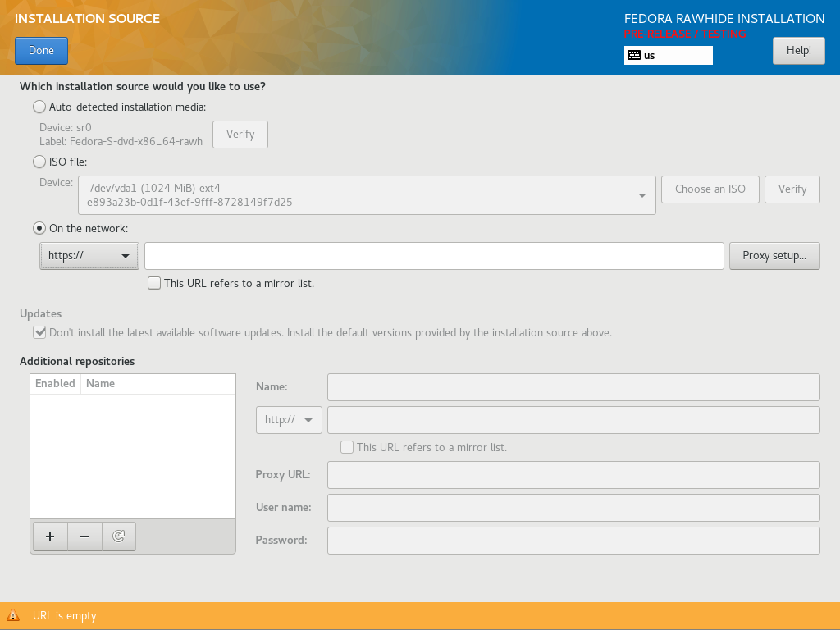Click the repository URL field beside http://

[573, 419]
